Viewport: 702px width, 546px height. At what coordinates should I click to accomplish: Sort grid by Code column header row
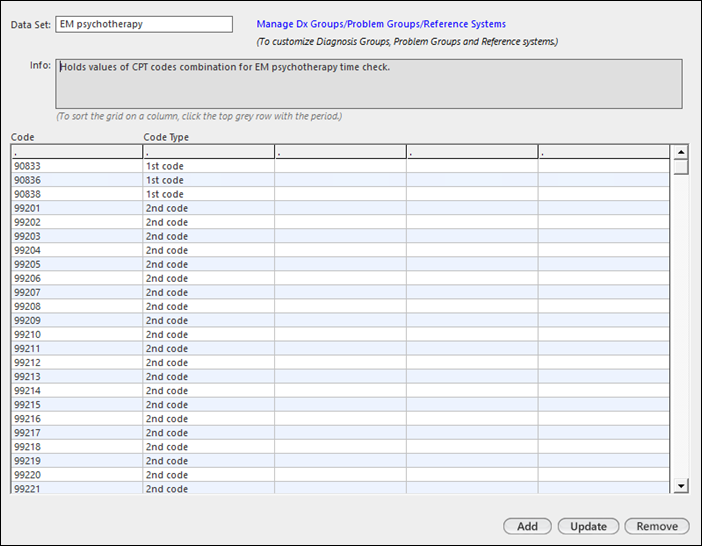click(77, 152)
